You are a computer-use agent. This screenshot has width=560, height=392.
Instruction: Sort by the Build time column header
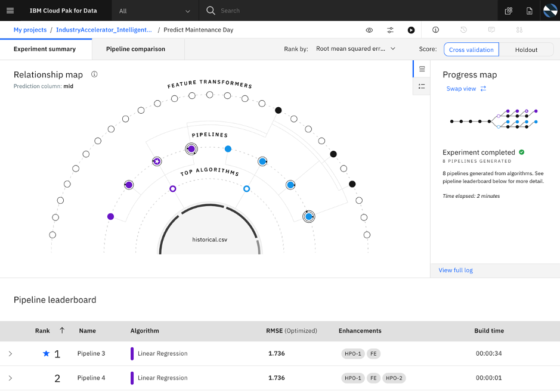(489, 331)
